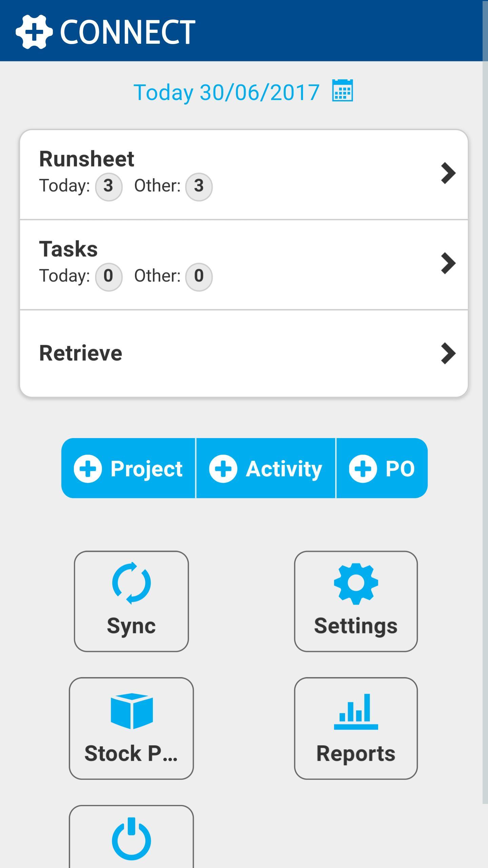This screenshot has height=868, width=488.
Task: Tap the Connect gear logo
Action: coord(34,32)
